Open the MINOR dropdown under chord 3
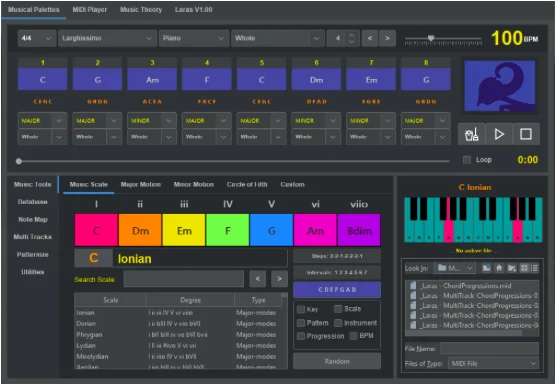The height and width of the screenshot is (384, 557). tap(152, 121)
